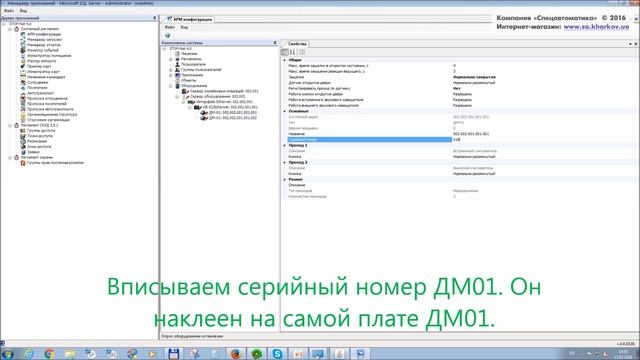
Task: Click the Windows Start button
Action: (7, 354)
